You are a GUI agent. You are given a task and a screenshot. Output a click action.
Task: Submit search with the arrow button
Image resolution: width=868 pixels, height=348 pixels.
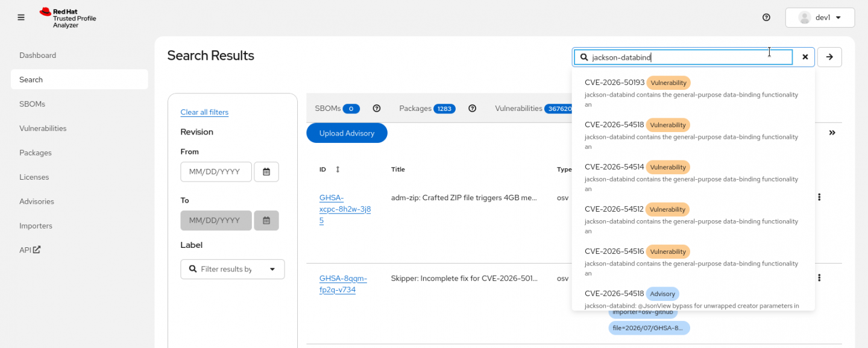(829, 57)
